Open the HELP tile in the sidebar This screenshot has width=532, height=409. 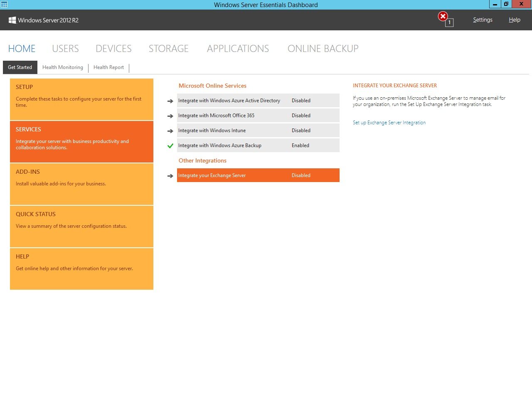point(81,269)
